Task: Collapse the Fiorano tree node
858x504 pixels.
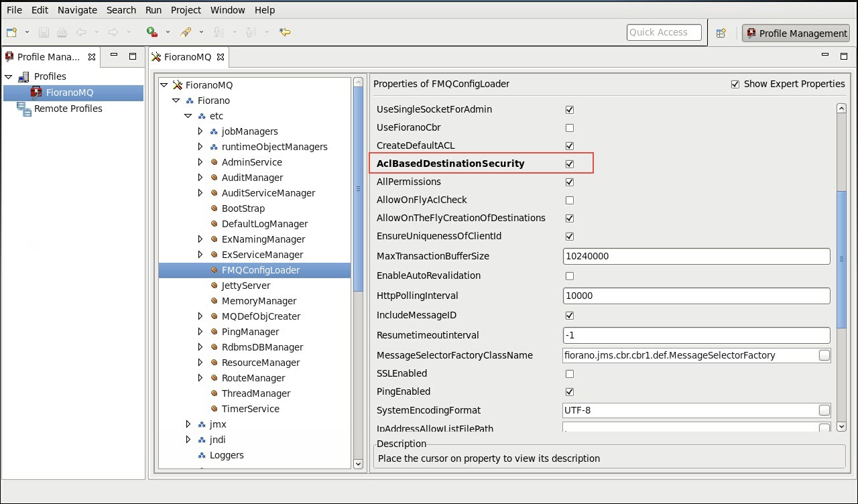Action: [x=176, y=101]
